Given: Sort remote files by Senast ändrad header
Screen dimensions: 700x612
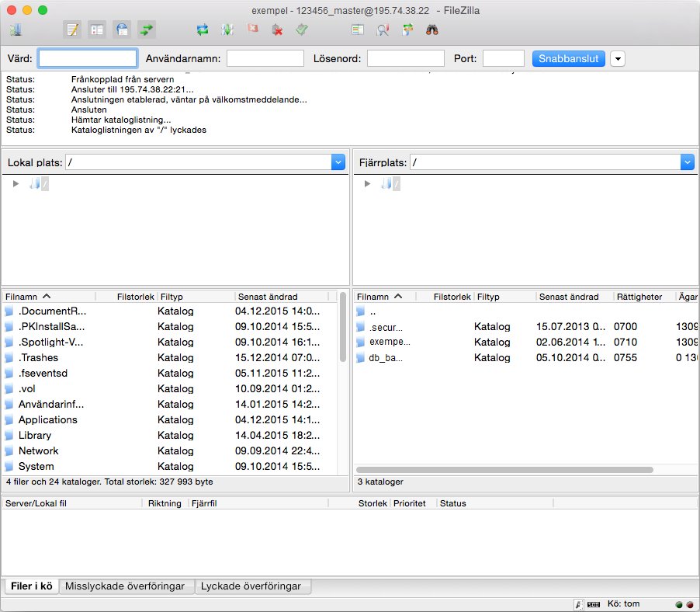Looking at the screenshot, I should (574, 297).
